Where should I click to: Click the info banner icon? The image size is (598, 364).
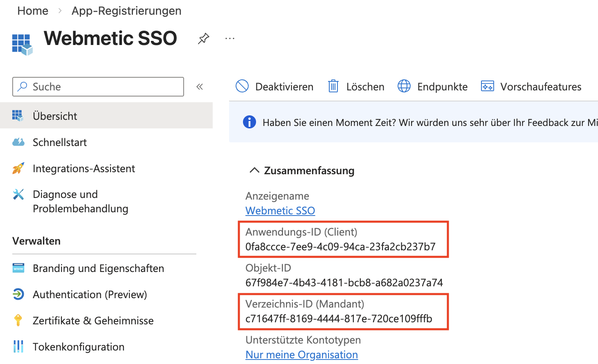250,122
